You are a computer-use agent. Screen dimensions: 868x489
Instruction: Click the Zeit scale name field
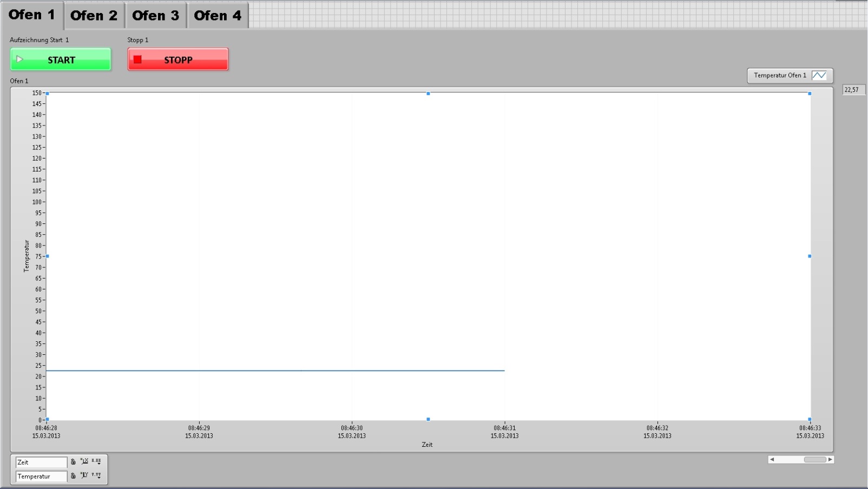(41, 462)
